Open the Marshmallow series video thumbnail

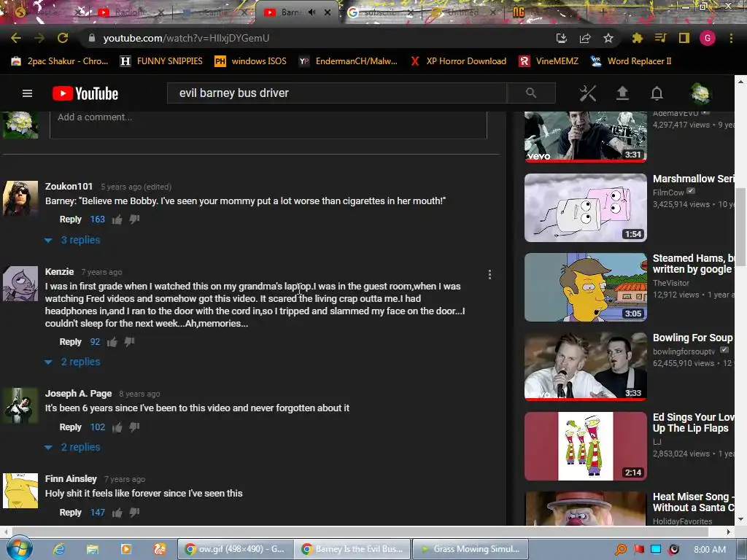click(x=586, y=208)
